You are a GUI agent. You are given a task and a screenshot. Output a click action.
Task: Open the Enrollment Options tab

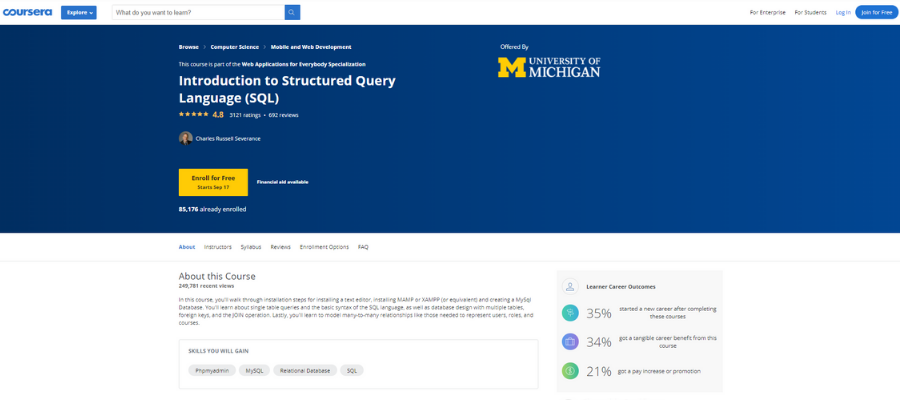324,247
